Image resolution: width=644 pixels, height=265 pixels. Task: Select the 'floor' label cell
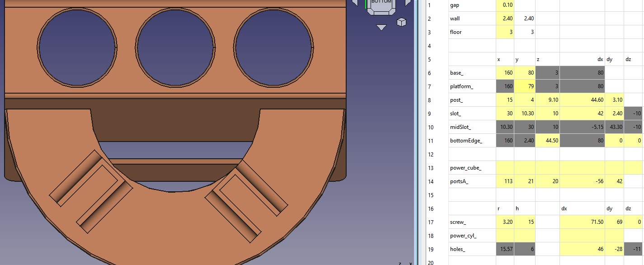pyautogui.click(x=472, y=32)
